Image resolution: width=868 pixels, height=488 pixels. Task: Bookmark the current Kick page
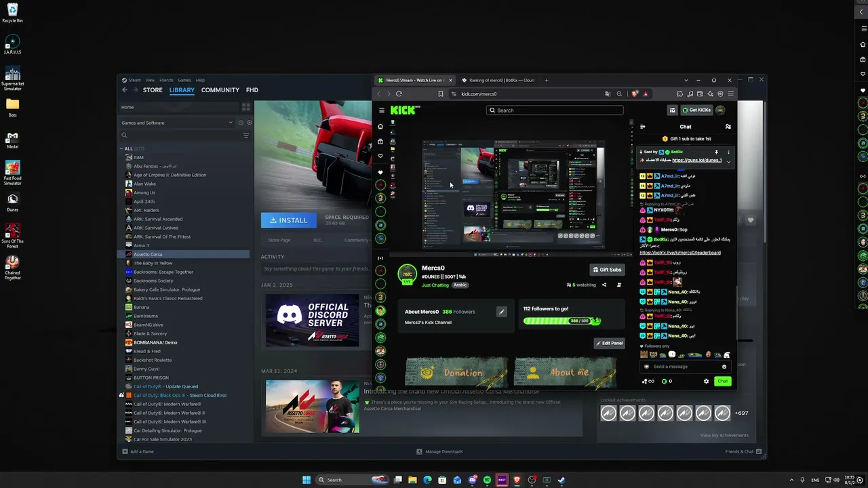click(441, 94)
